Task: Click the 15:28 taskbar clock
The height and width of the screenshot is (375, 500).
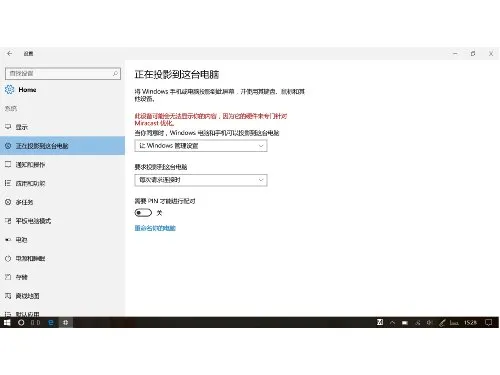Action: 470,322
